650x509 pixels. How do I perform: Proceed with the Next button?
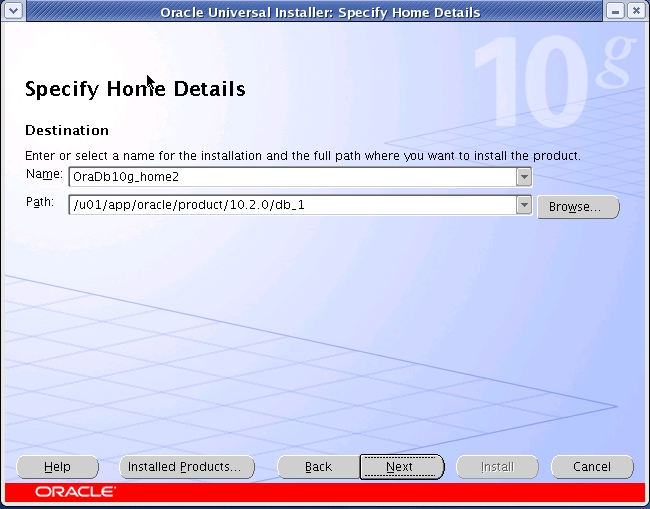(402, 467)
